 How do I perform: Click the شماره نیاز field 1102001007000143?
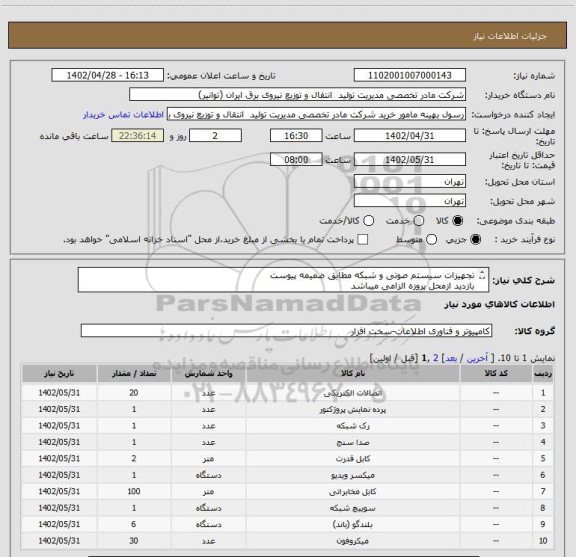coord(410,75)
